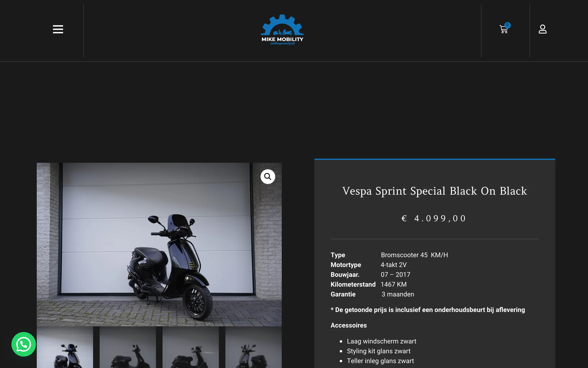Image resolution: width=588 pixels, height=368 pixels.
Task: Click the cart item count badge
Action: [507, 25]
